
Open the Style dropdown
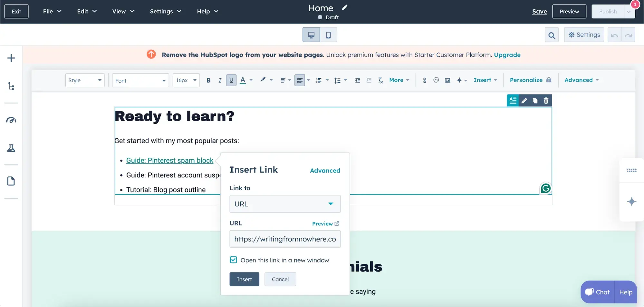85,80
